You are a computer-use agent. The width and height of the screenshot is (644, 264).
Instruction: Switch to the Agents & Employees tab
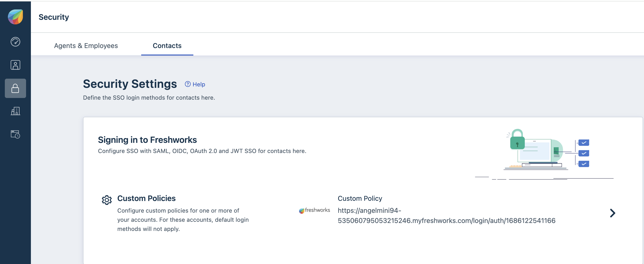pos(86,46)
